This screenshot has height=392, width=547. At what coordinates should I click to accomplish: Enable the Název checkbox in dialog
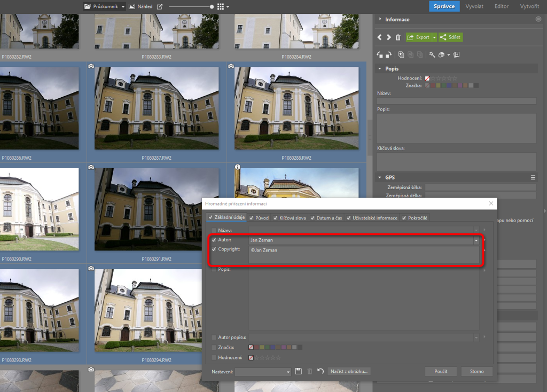tap(214, 230)
